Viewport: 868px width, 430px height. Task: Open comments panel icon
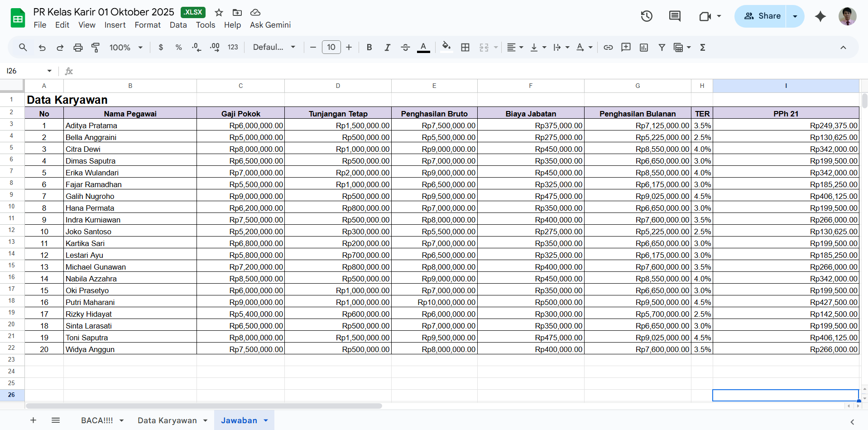pos(675,16)
